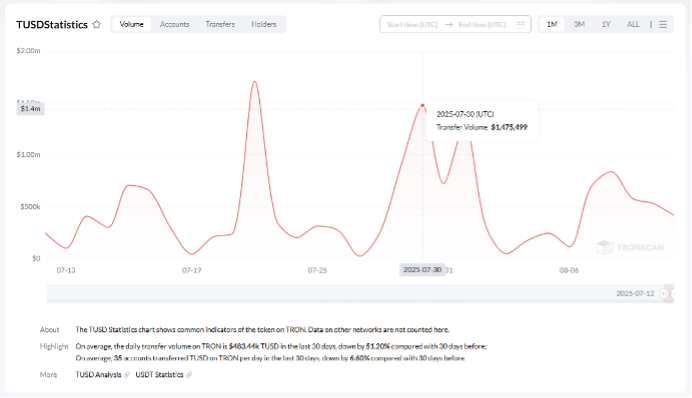This screenshot has height=398, width=692.
Task: Open link icon next to TUSD Analysis
Action: point(127,375)
